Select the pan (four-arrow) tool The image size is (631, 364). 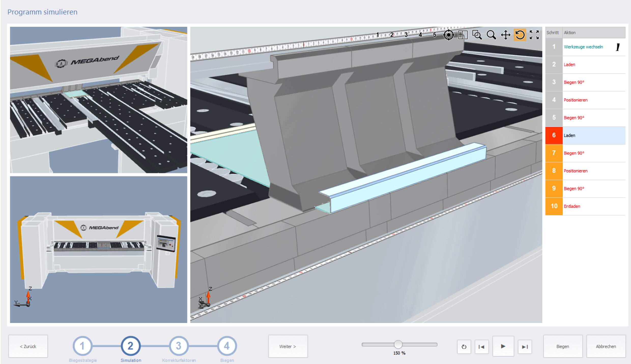[x=506, y=35]
